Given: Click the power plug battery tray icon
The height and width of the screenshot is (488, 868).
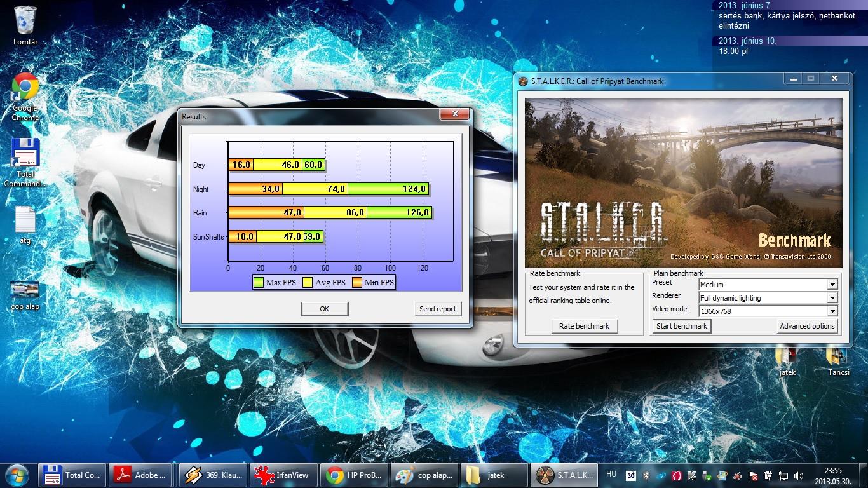Looking at the screenshot, I should 768,475.
